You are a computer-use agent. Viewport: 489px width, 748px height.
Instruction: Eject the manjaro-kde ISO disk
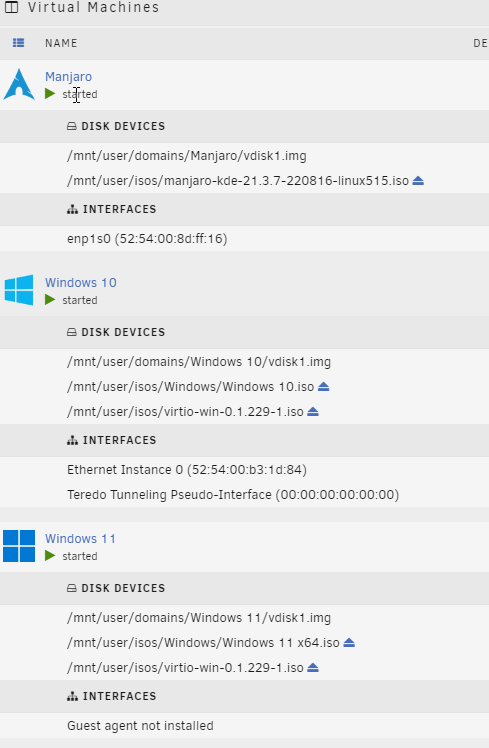tap(418, 181)
